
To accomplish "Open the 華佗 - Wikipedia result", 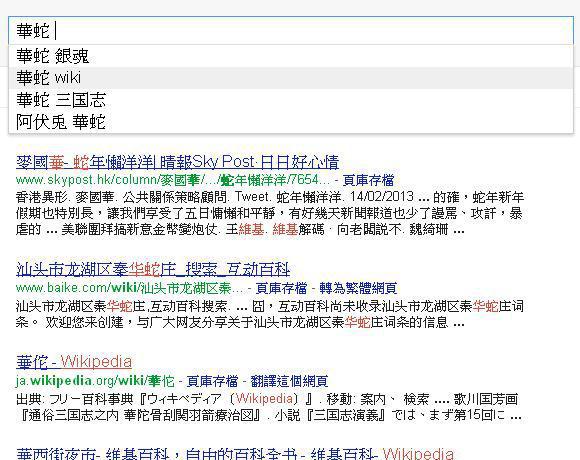I will pos(74,362).
